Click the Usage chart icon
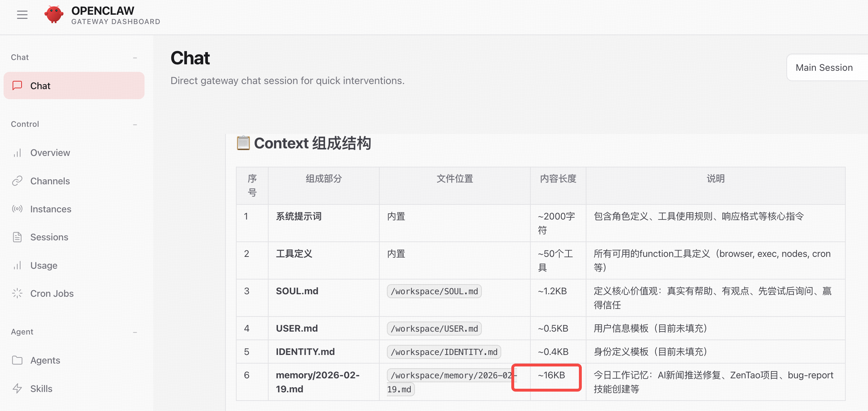This screenshot has height=411, width=868. point(17,265)
